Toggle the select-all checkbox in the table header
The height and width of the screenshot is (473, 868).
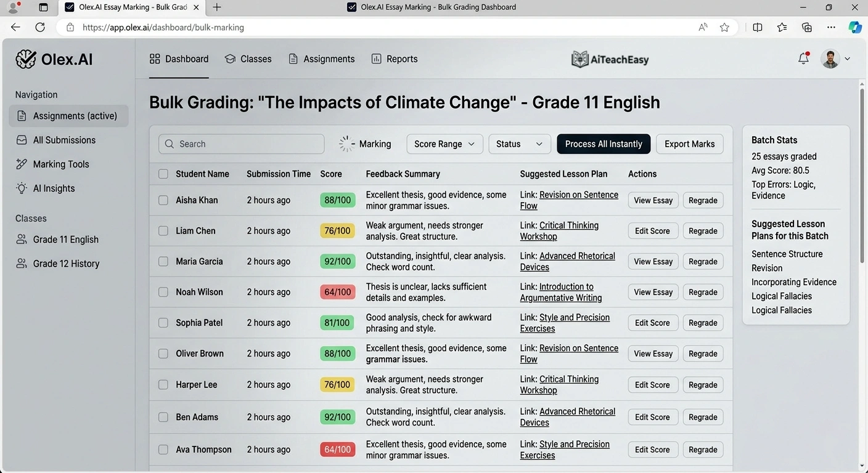point(163,174)
